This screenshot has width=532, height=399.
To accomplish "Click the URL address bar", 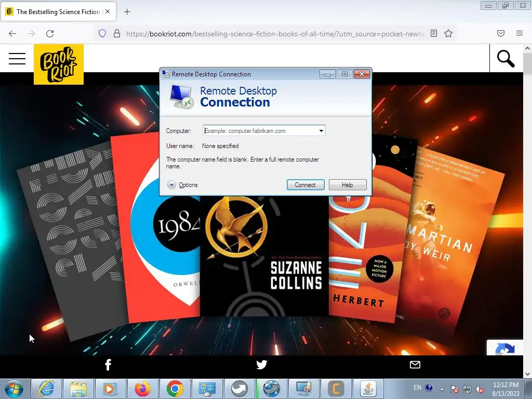I will point(275,34).
